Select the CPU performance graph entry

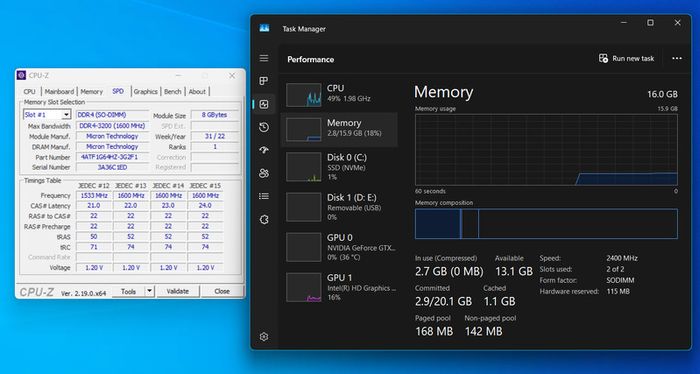pos(339,94)
